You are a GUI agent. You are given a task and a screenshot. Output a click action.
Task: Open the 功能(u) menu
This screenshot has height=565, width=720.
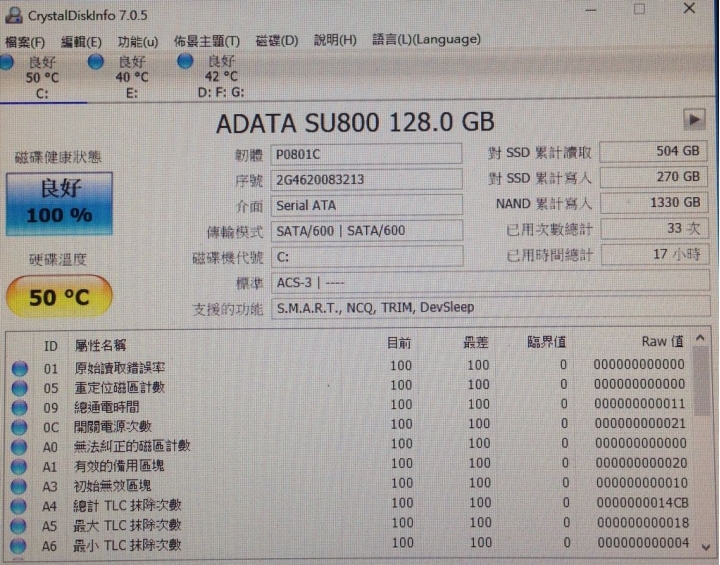(x=138, y=42)
